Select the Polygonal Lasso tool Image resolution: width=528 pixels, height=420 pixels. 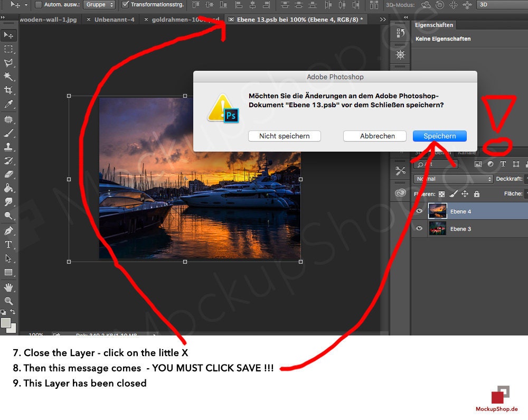pyautogui.click(x=8, y=63)
